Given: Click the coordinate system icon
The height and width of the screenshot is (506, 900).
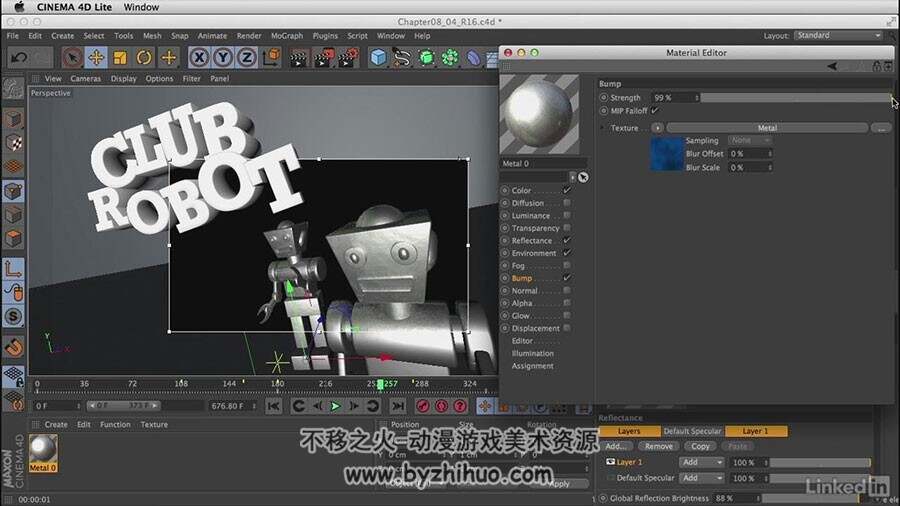Looking at the screenshot, I should pos(271,57).
